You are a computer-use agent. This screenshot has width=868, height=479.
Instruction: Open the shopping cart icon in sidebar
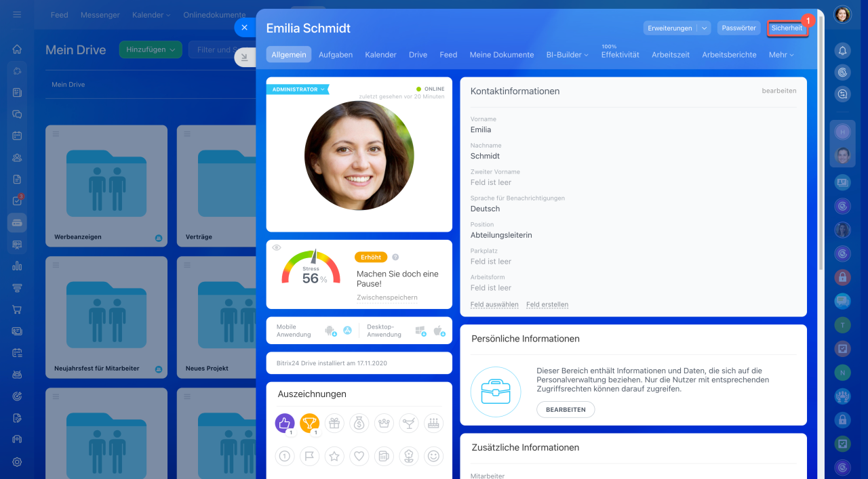17,310
